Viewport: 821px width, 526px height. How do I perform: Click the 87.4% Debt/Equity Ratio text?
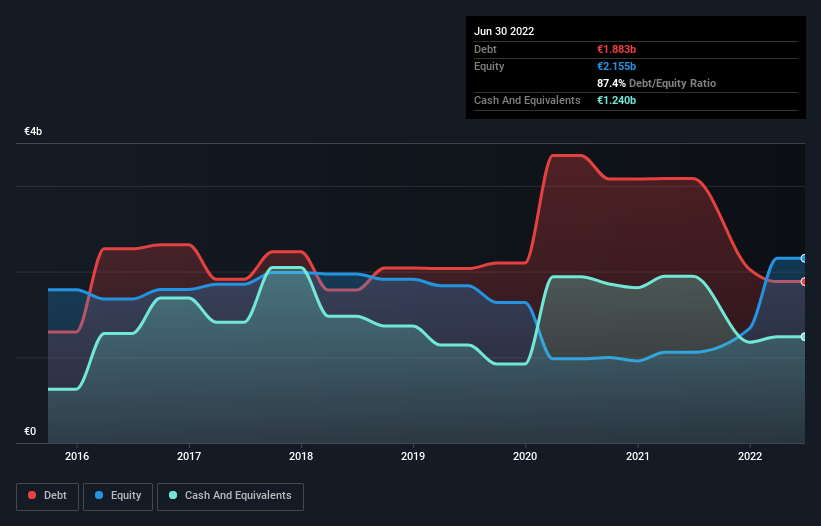[657, 83]
